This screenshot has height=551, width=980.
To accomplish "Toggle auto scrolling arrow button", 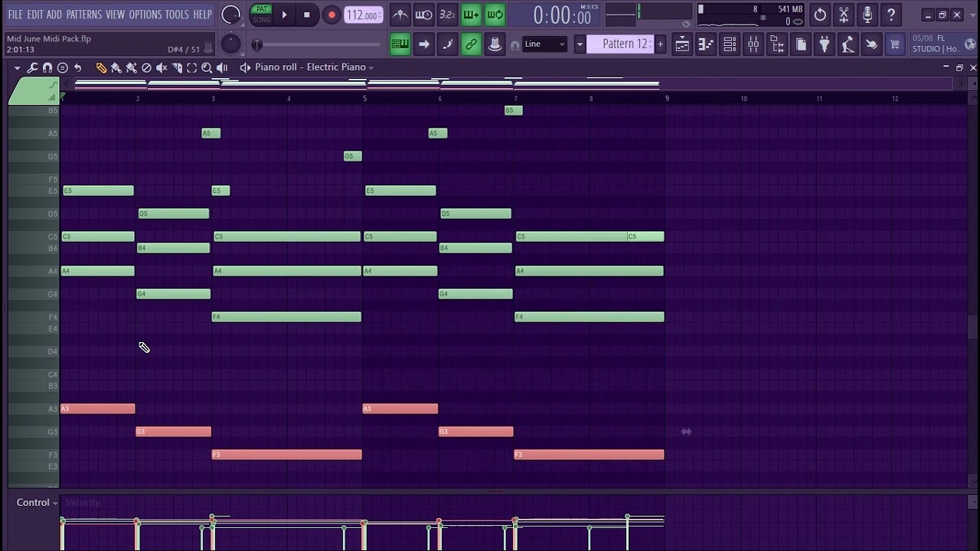I will (x=423, y=44).
